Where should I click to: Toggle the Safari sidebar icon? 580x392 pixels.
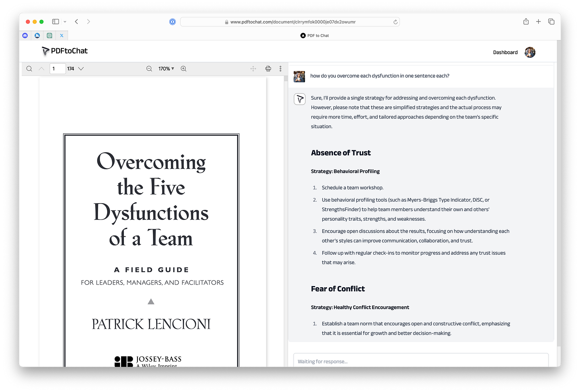pyautogui.click(x=56, y=22)
